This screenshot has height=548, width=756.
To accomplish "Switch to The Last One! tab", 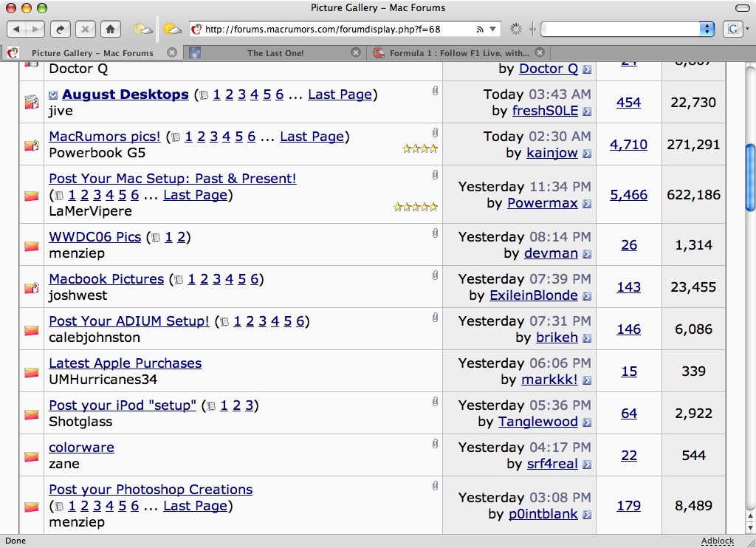I will 275,53.
